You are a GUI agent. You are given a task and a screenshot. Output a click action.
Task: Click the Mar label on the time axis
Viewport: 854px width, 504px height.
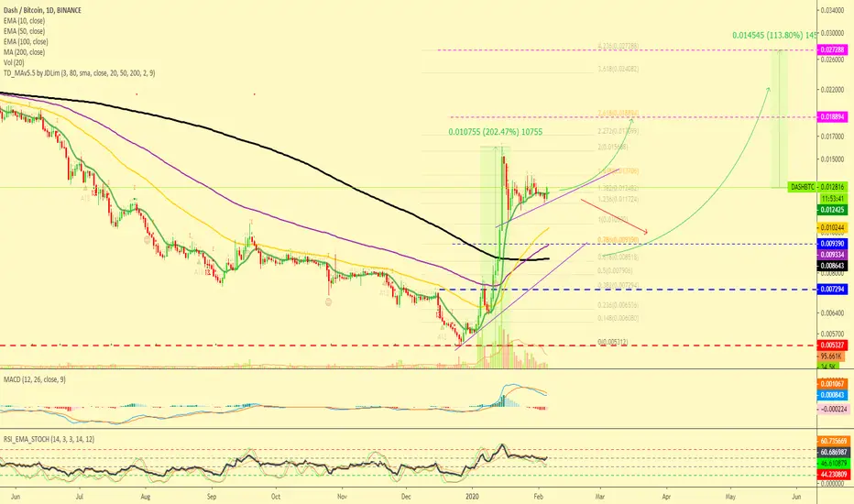click(600, 497)
